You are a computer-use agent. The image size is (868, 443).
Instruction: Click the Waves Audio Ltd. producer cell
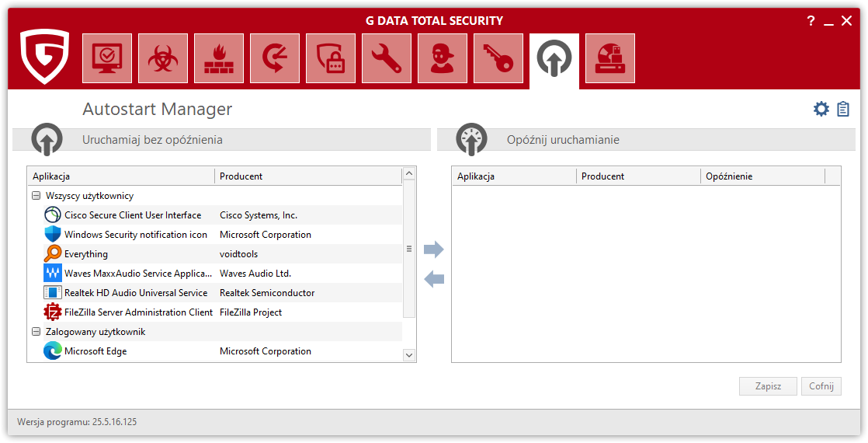pos(255,274)
